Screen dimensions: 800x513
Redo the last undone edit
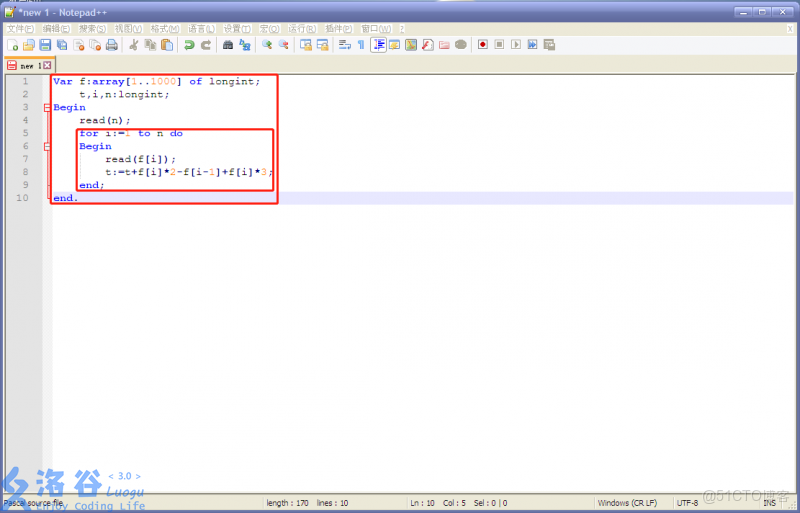[x=206, y=45]
